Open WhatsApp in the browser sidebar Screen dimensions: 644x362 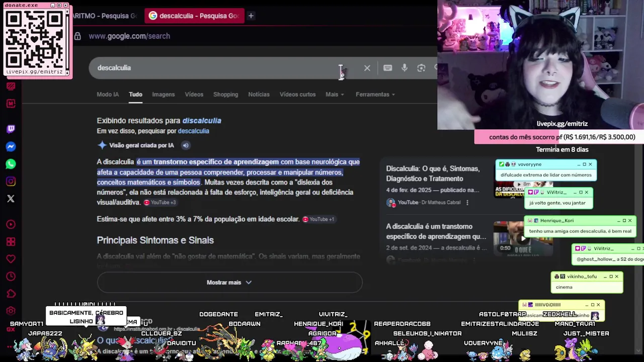[x=11, y=164]
